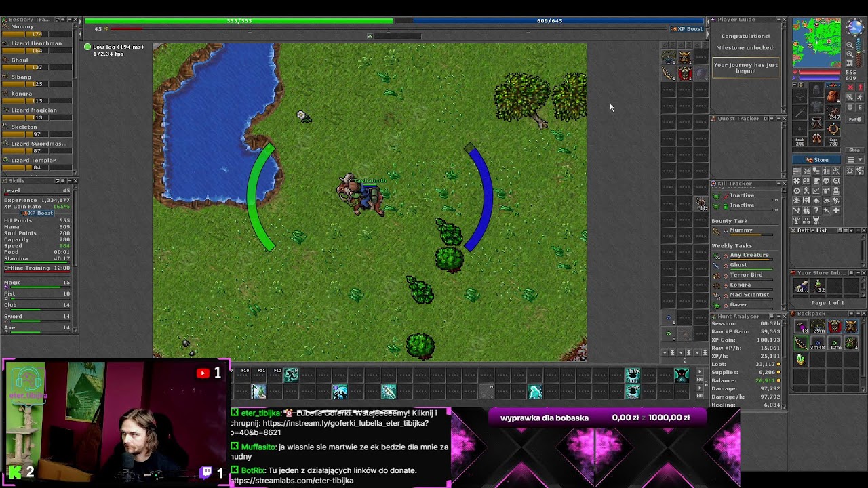Image resolution: width=868 pixels, height=488 pixels.
Task: Open the hamburger menu dropdown beside Store
Action: click(x=855, y=160)
